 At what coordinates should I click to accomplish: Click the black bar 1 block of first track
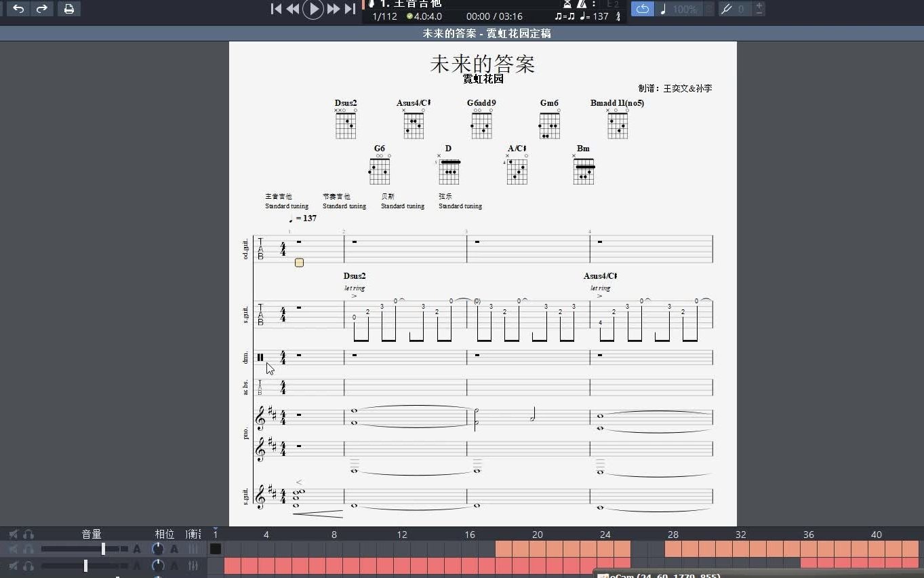click(x=216, y=549)
